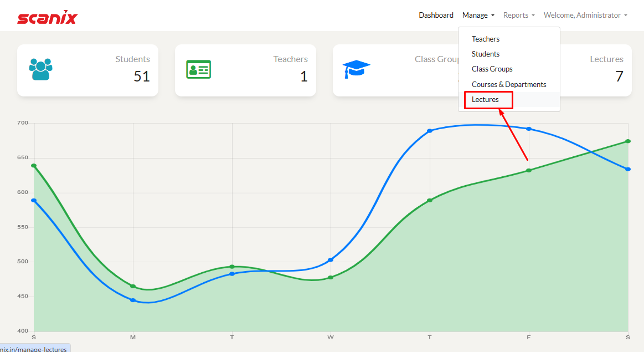Click the Students count card showing 51

87,70
